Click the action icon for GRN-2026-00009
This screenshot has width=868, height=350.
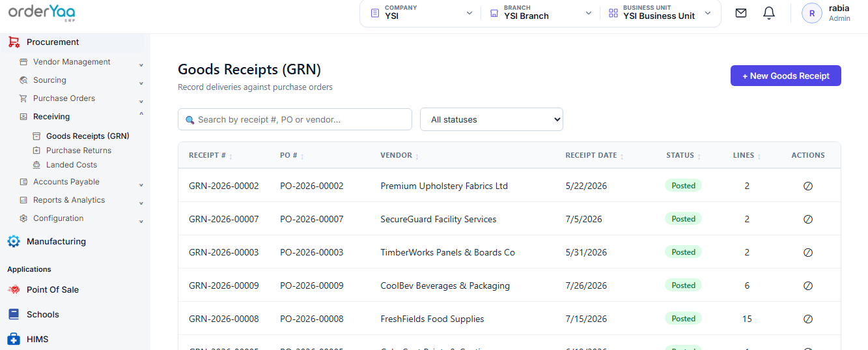808,285
